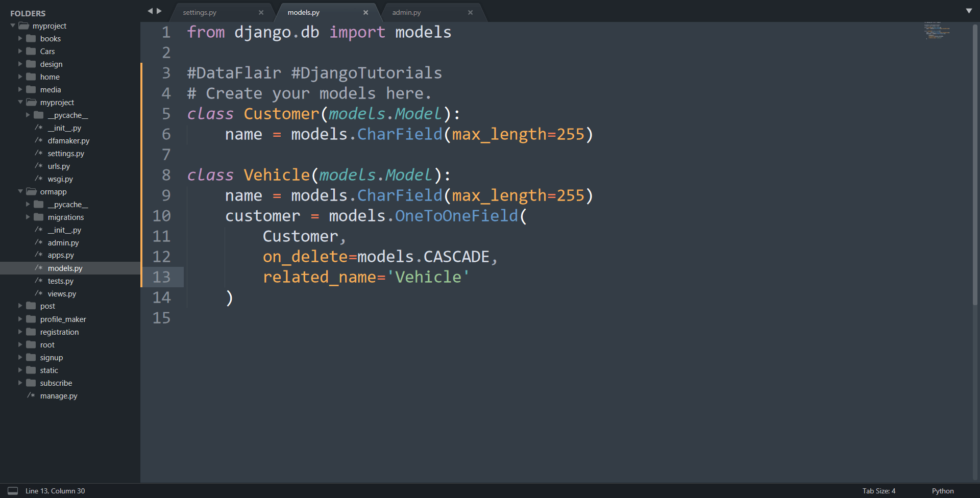Click the __pycache__ folder icon under ormapp

tap(39, 204)
